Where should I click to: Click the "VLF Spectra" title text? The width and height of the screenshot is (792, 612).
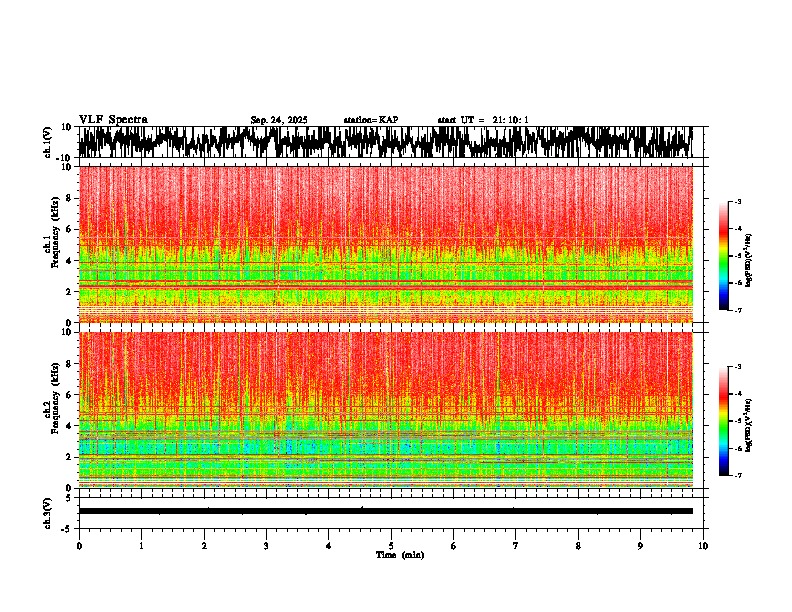point(113,119)
